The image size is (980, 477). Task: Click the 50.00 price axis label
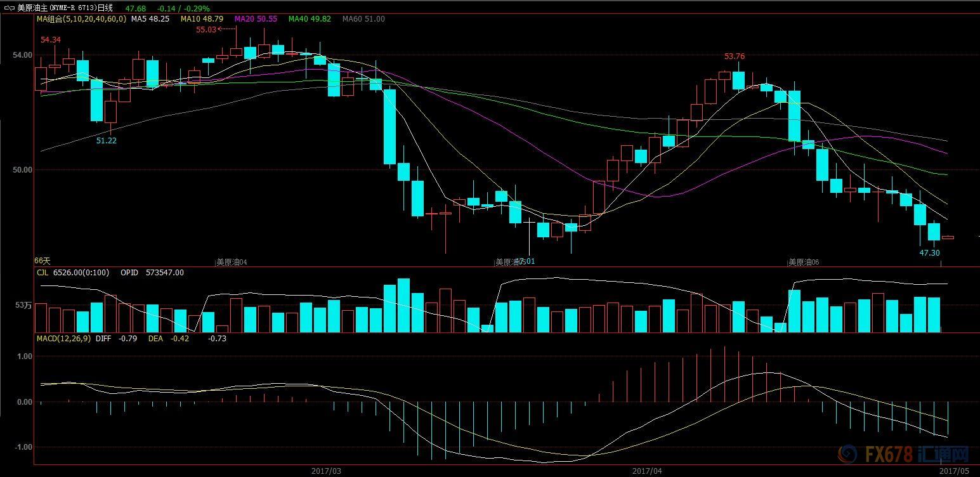[23, 170]
